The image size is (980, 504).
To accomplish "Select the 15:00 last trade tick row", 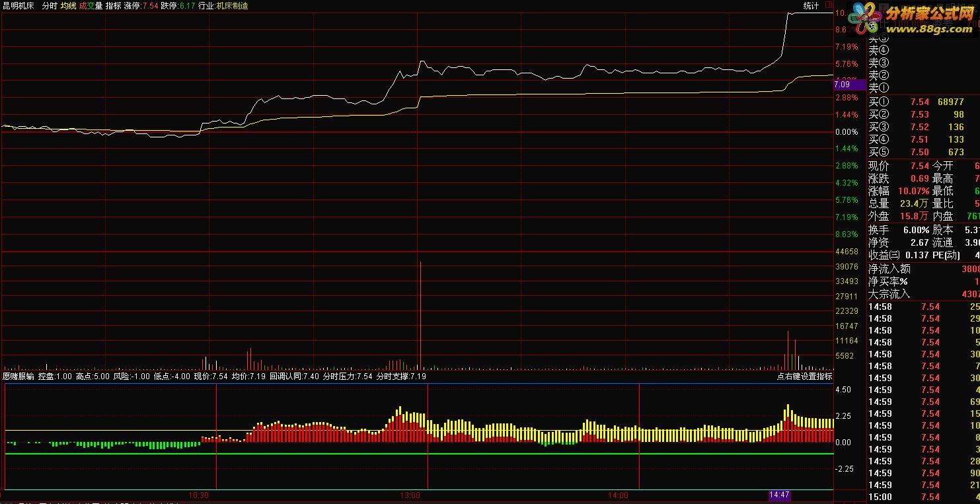I will click(x=923, y=497).
